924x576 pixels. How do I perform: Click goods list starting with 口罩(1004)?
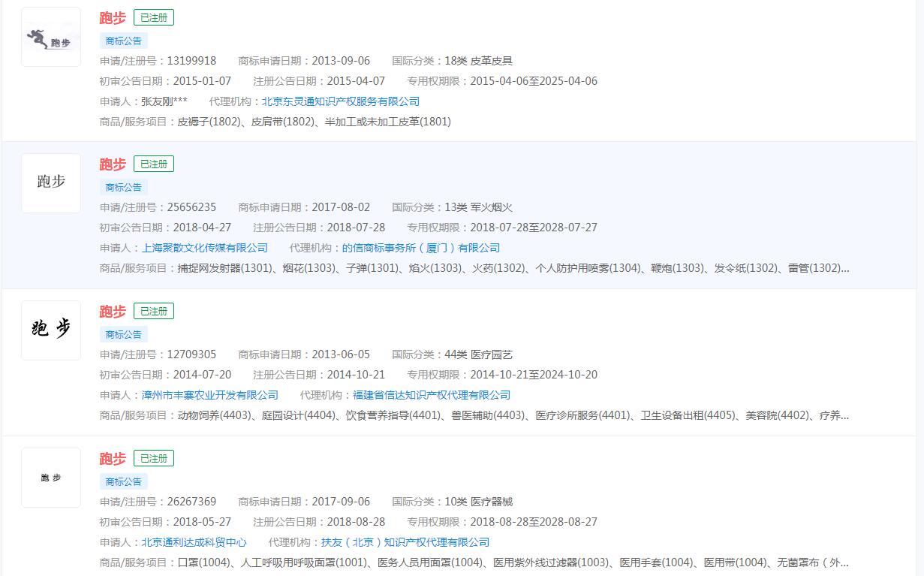tap(513, 562)
